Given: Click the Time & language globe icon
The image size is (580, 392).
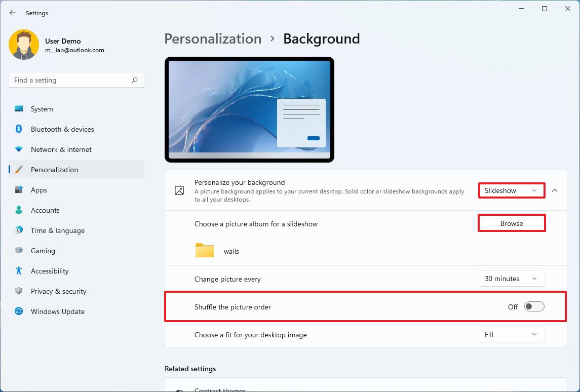Looking at the screenshot, I should tap(19, 230).
